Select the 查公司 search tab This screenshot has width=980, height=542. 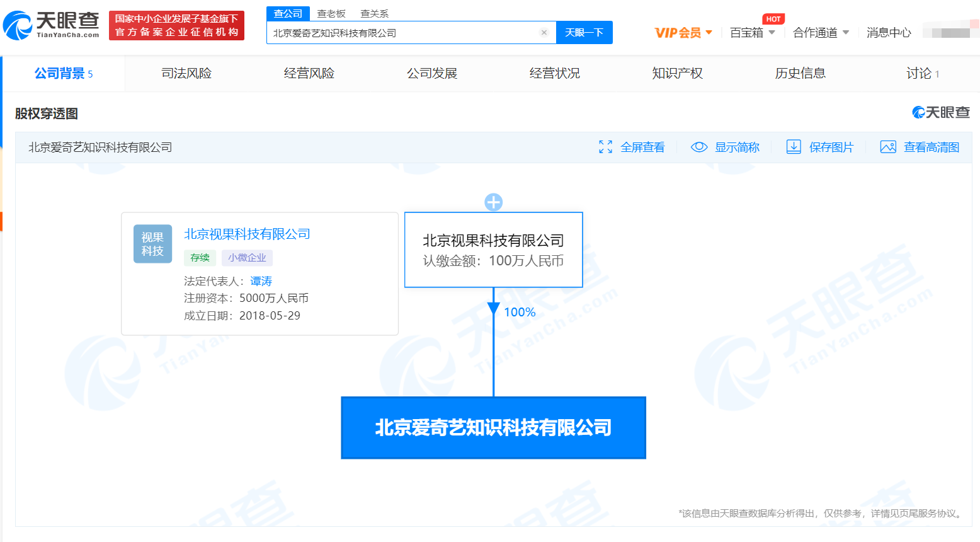pyautogui.click(x=288, y=13)
